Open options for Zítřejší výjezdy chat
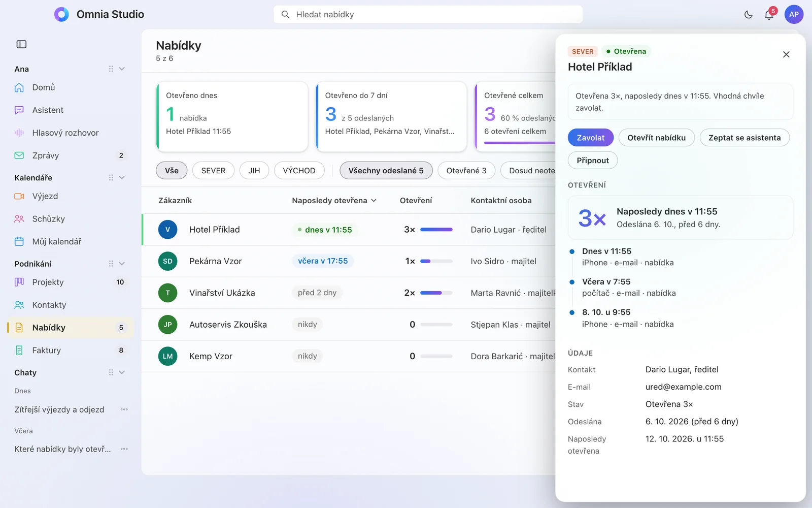The height and width of the screenshot is (508, 812). click(124, 409)
